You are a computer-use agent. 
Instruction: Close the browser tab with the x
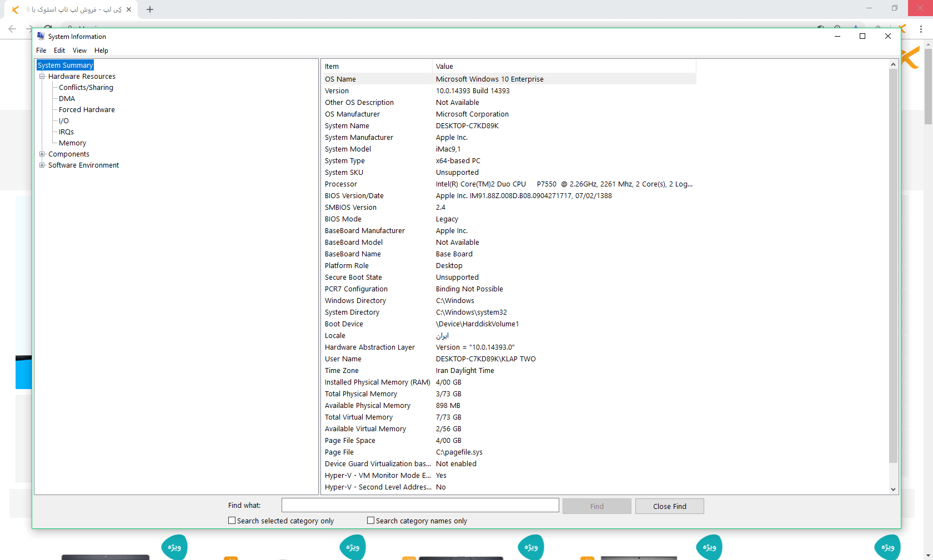pos(129,9)
